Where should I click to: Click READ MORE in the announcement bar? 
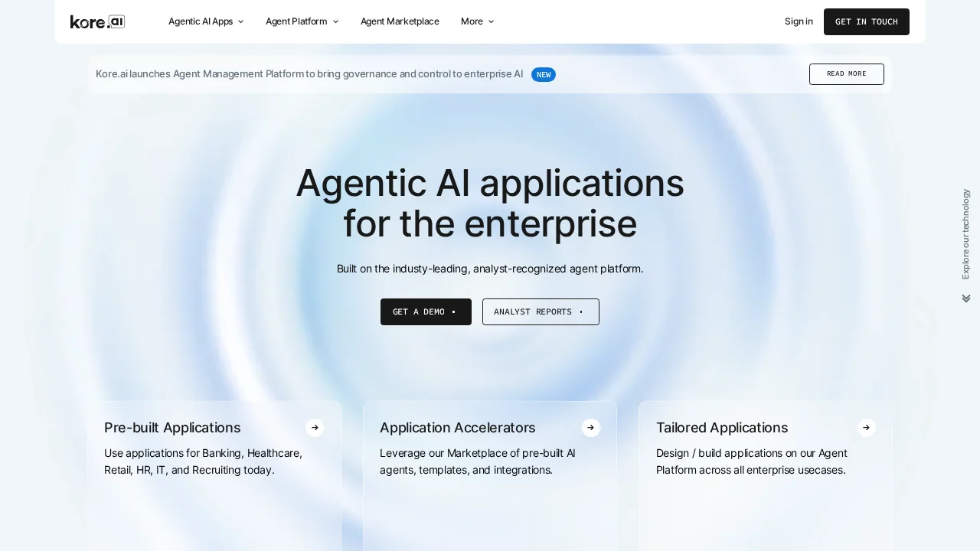point(846,74)
